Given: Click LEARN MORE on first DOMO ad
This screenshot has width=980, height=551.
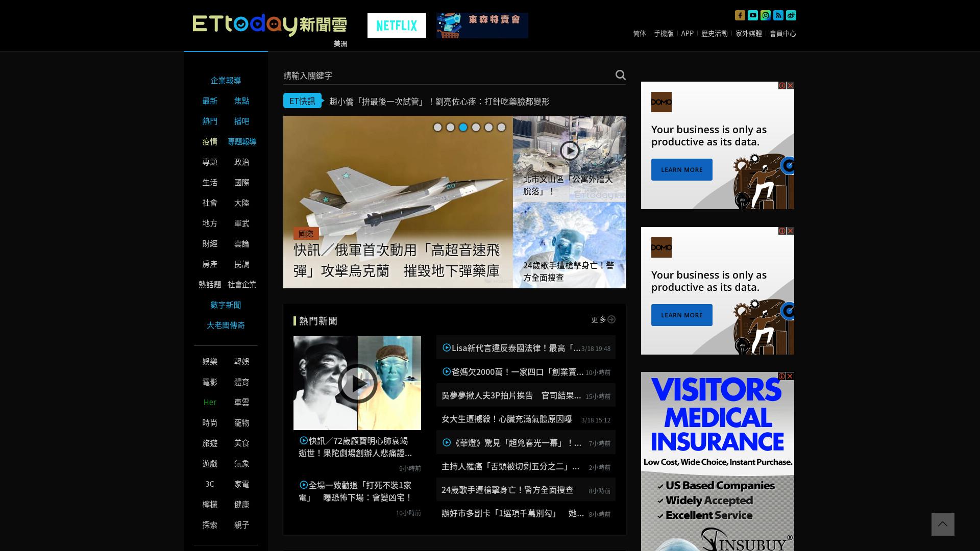Looking at the screenshot, I should [682, 169].
